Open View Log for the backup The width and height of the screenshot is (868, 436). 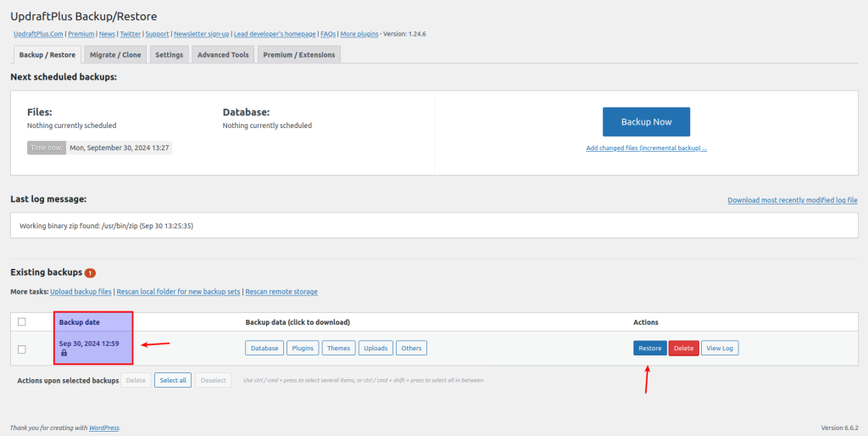click(x=720, y=348)
